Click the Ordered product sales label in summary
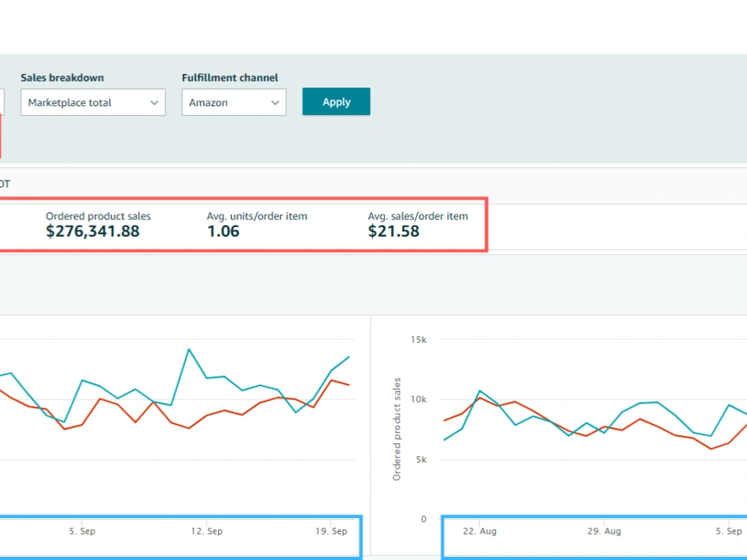Viewport: 747px width, 560px height. [x=98, y=217]
